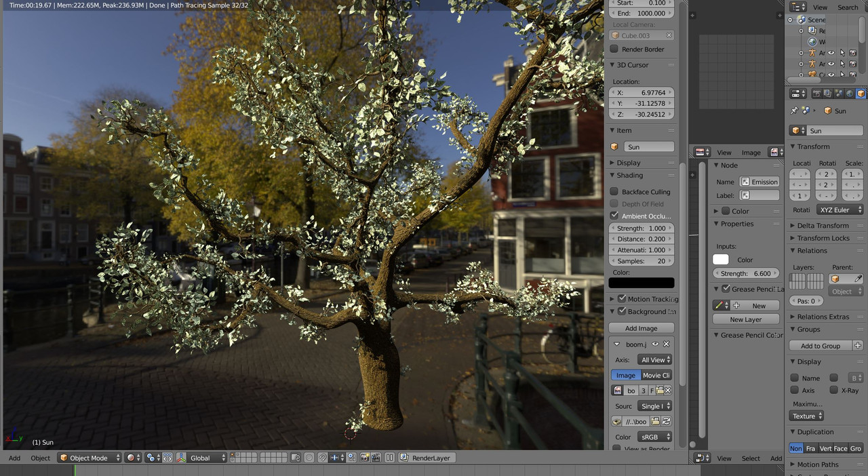Click the Add to Group button
Viewport: 868px width, 476px height.
pyautogui.click(x=821, y=346)
